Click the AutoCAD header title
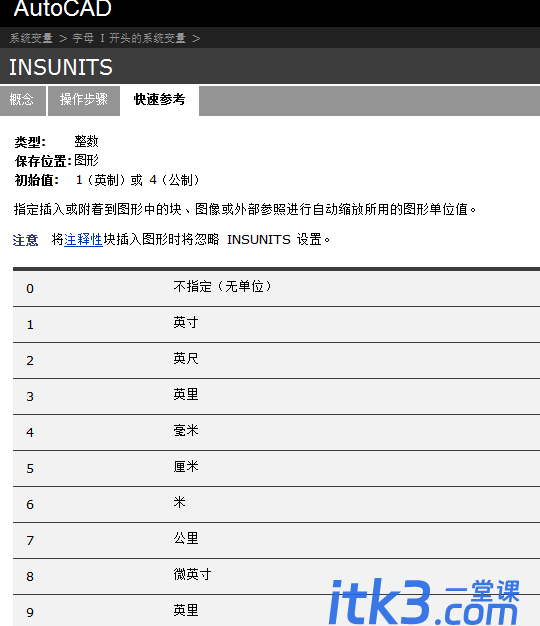540x626 pixels. pos(63,8)
